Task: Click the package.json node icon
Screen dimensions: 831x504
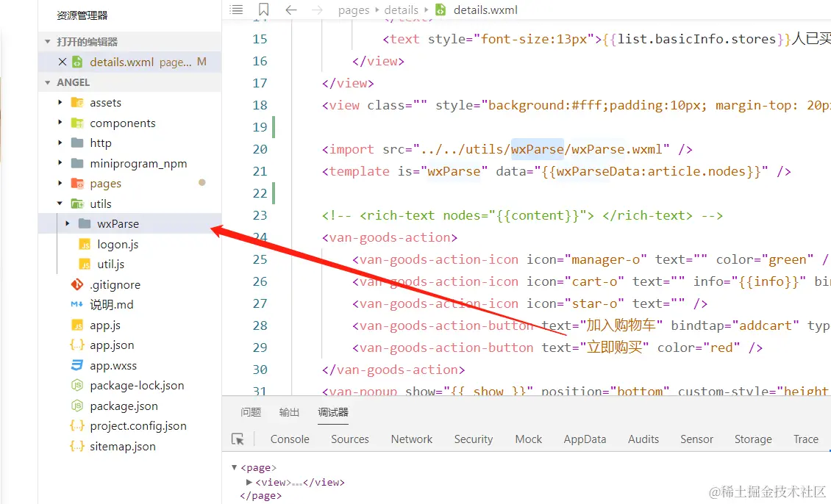Action: [x=77, y=406]
